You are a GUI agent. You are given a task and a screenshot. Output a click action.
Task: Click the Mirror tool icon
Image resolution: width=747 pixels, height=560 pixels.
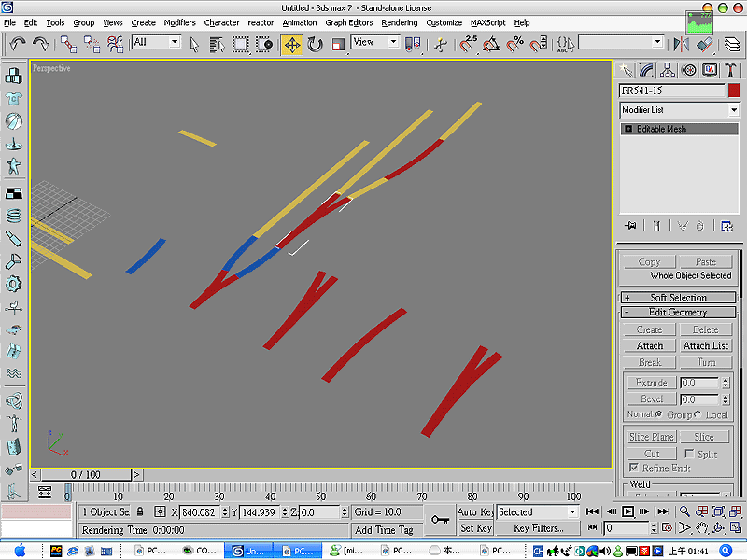pos(682,44)
